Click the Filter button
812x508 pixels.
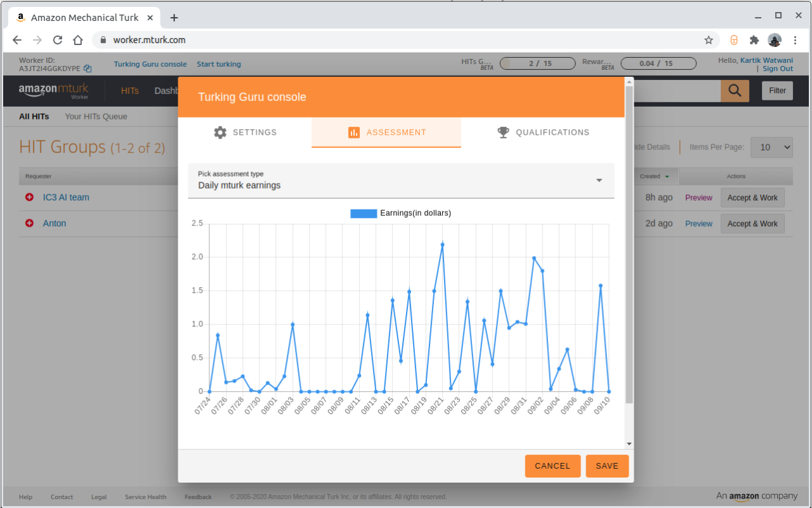[778, 91]
